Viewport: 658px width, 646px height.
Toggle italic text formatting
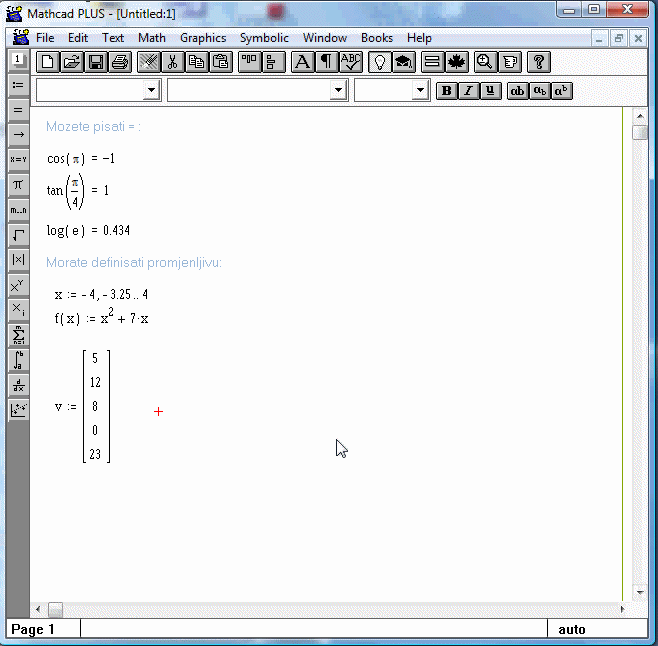(x=468, y=91)
